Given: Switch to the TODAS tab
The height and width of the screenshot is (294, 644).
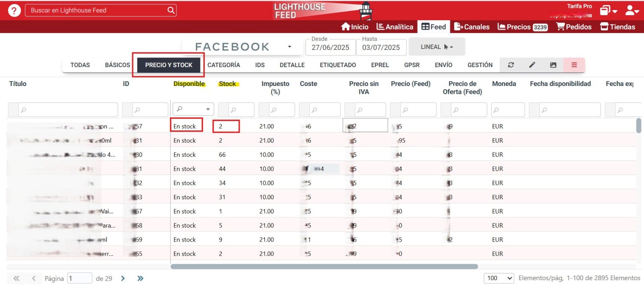Looking at the screenshot, I should (80, 65).
